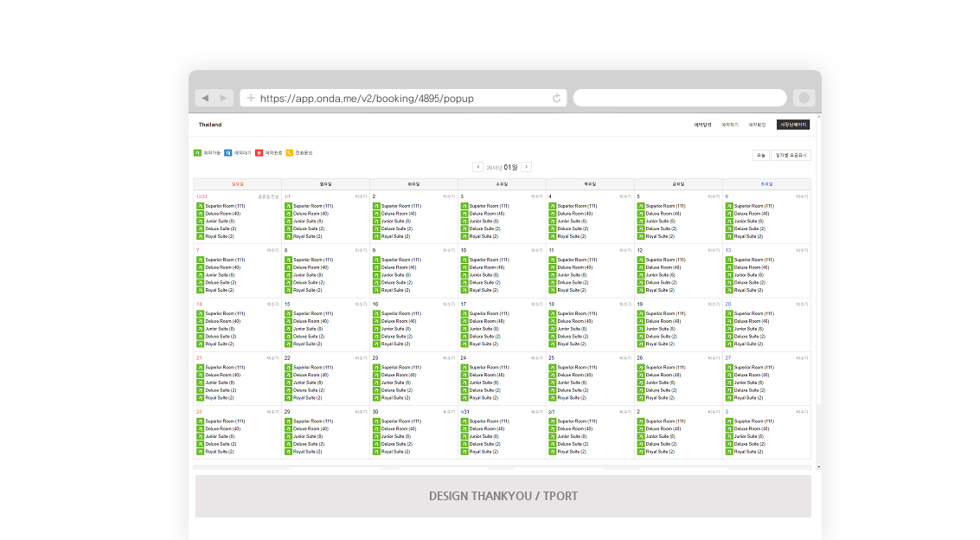Select Superior Room (111) on day 5
This screenshot has width=980, height=540.
pyautogui.click(x=666, y=206)
